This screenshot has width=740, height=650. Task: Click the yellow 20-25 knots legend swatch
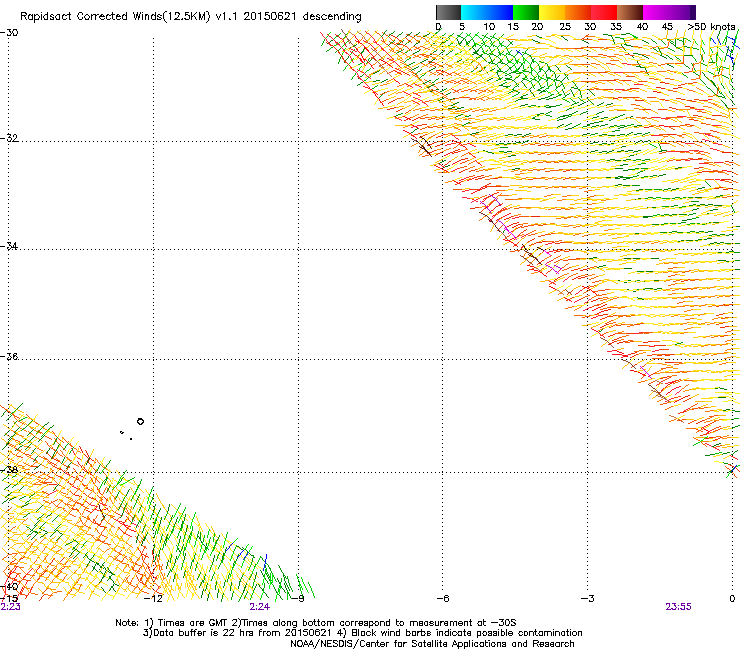click(552, 12)
